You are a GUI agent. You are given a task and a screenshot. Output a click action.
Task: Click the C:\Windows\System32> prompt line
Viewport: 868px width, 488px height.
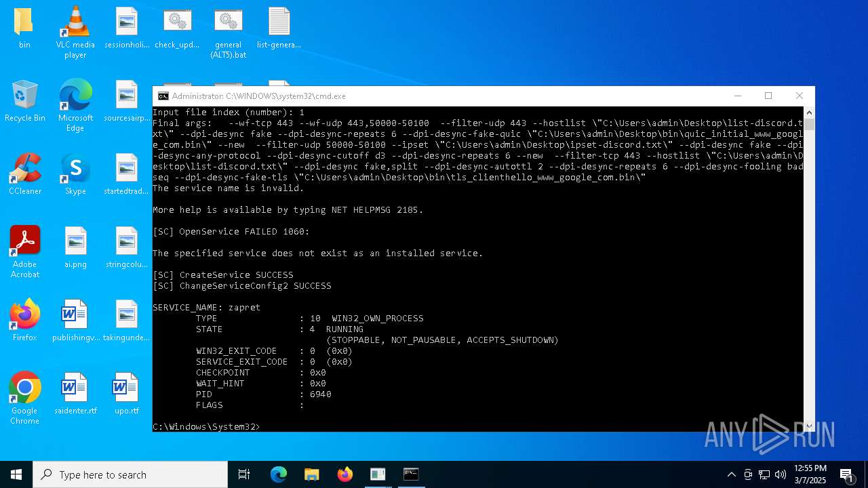pos(206,427)
